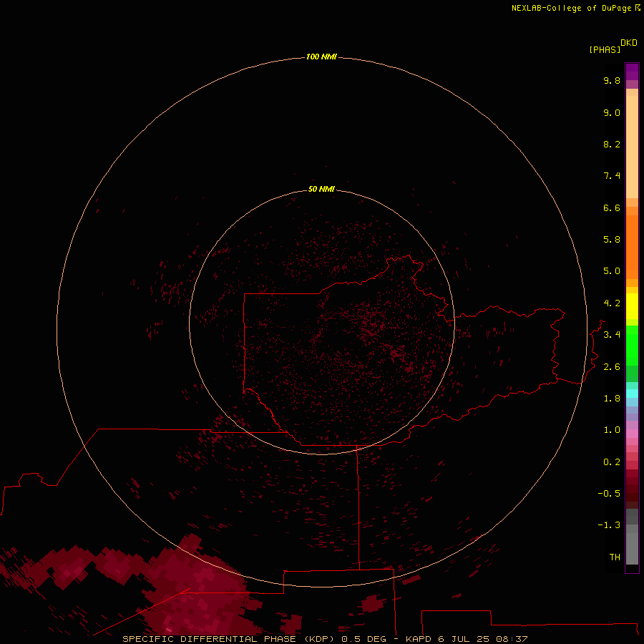This screenshot has width=644, height=644.
Task: Click the 1.8 legend value
Action: (x=612, y=399)
